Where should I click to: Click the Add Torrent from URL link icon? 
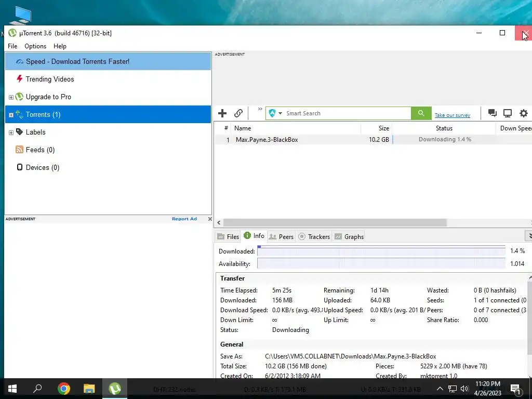pos(238,113)
